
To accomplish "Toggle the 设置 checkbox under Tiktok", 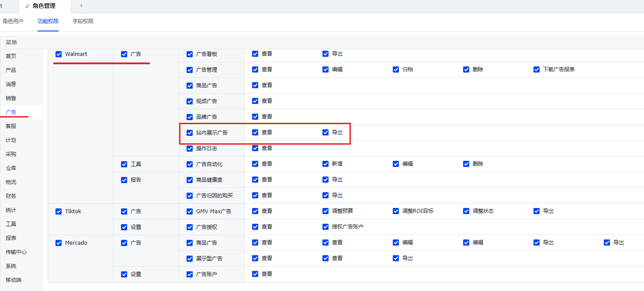I will 124,227.
